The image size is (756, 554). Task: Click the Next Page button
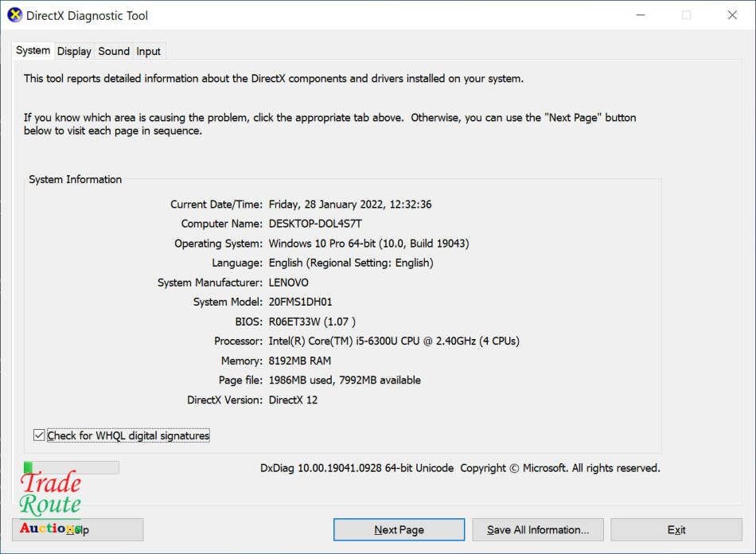click(x=399, y=529)
